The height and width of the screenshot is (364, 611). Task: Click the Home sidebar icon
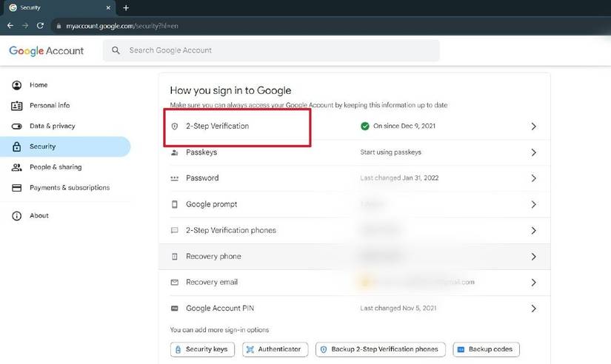(17, 85)
